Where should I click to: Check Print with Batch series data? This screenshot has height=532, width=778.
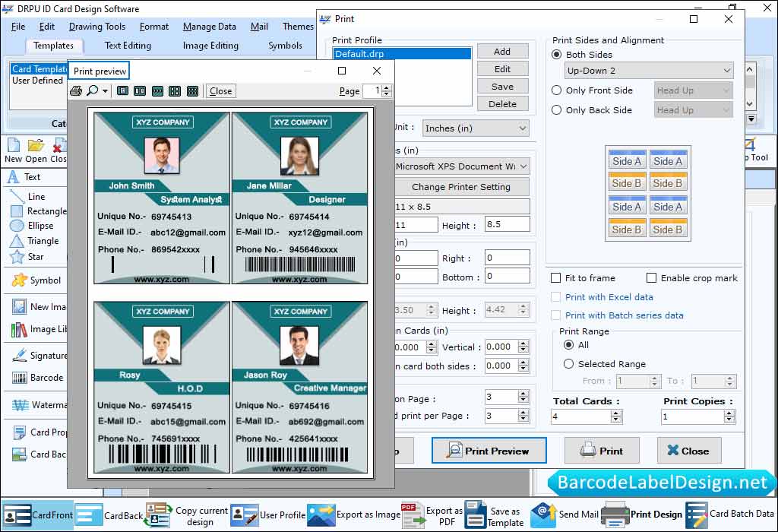tap(556, 315)
